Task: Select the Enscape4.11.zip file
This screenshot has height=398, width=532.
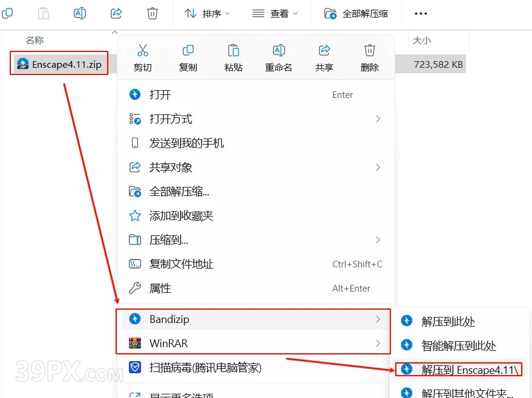Action: point(59,64)
